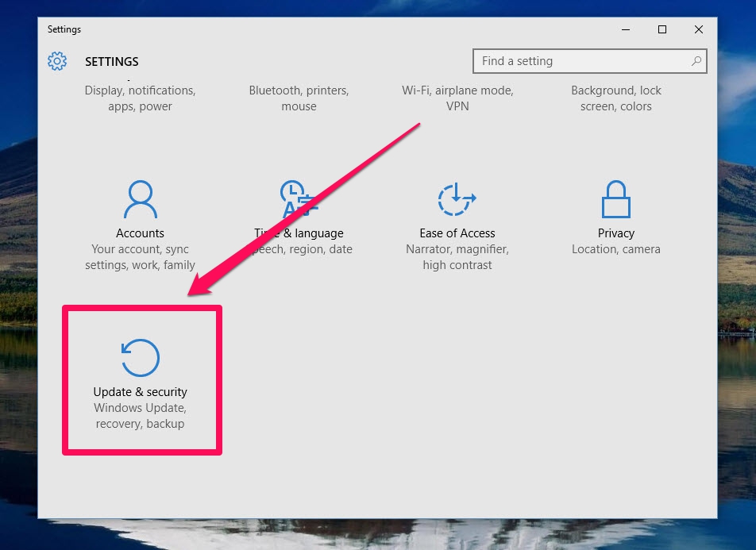This screenshot has height=550, width=756.
Task: Click the circular refresh arrow on Update & security tile
Action: coord(141,357)
